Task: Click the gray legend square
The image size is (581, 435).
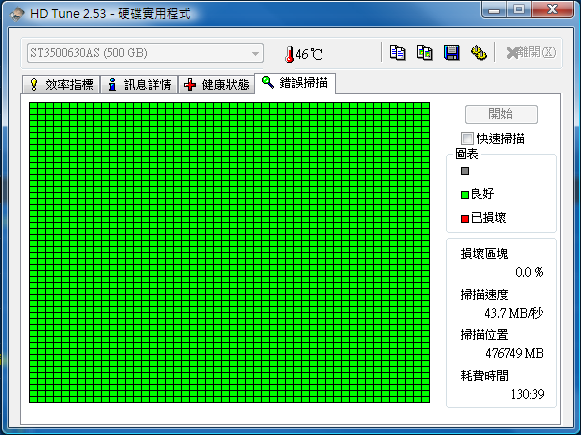Action: click(465, 171)
